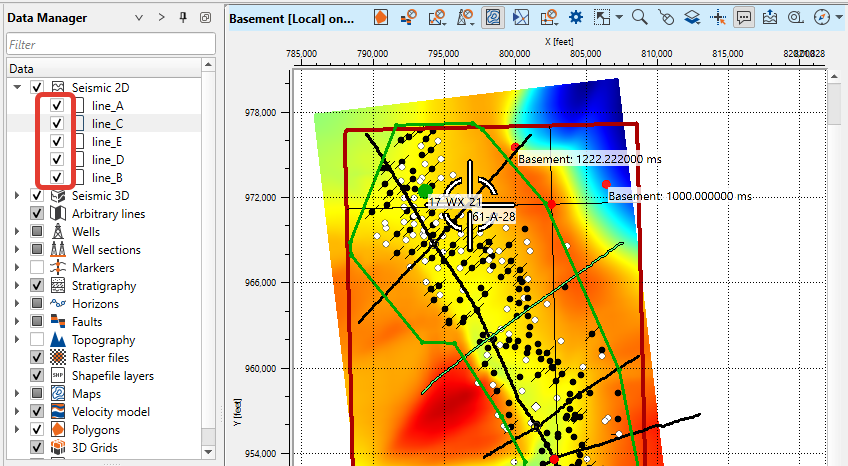Uncheck the line_A seismic line checkbox

pyautogui.click(x=58, y=105)
